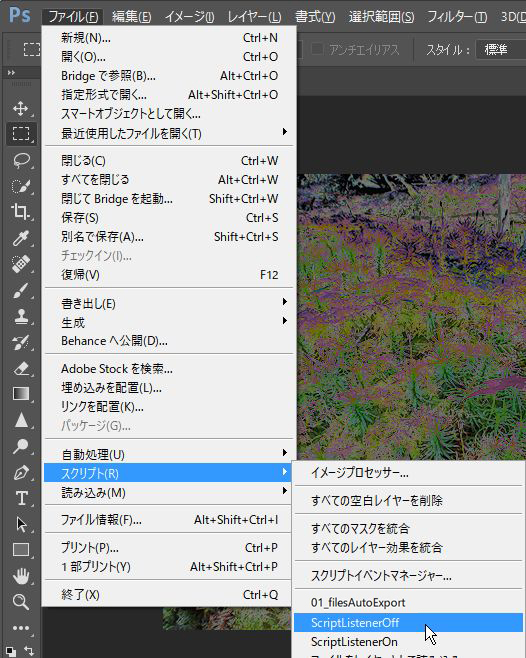Screen dimensions: 526x658
Task: Select the Pen tool
Action: [x=21, y=473]
